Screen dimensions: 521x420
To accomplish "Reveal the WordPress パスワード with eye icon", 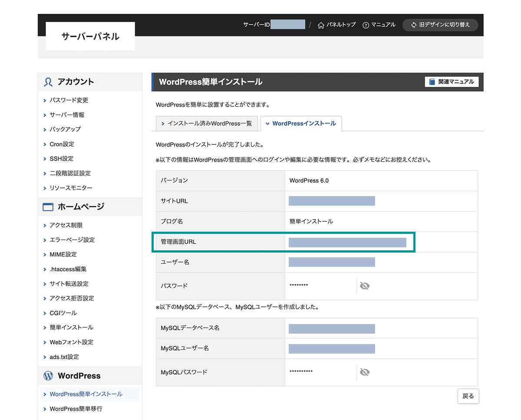I will click(365, 286).
